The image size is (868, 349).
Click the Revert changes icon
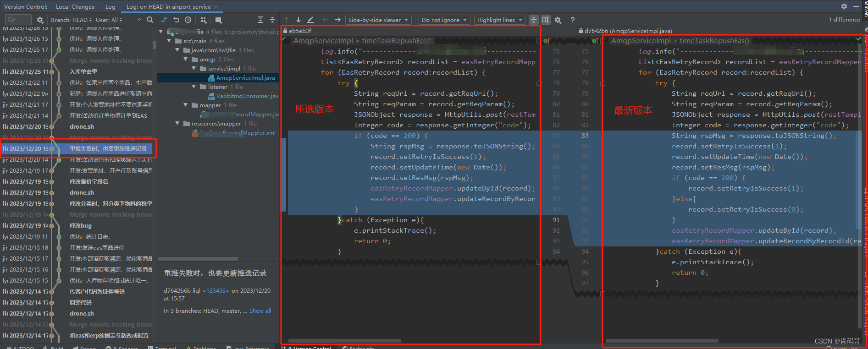[x=176, y=20]
